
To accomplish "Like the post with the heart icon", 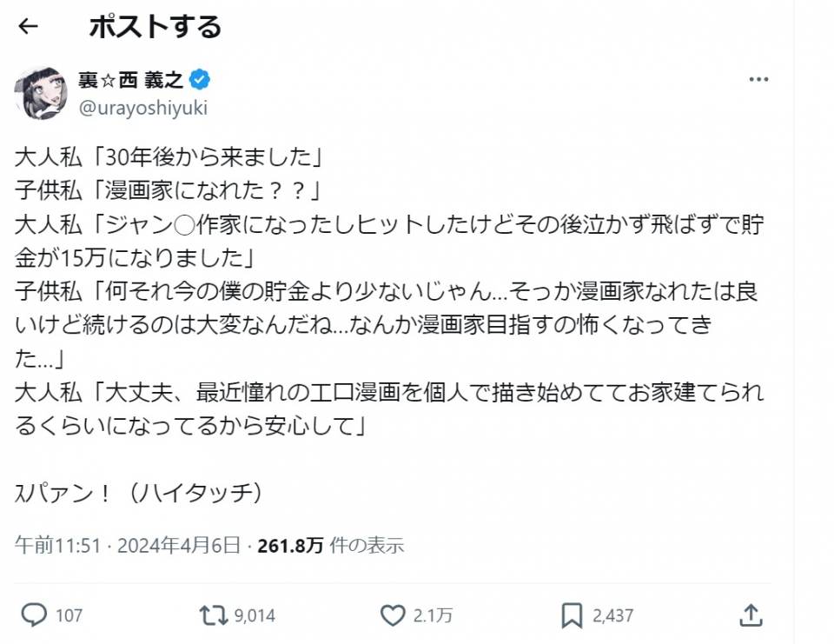I will pos(393,615).
